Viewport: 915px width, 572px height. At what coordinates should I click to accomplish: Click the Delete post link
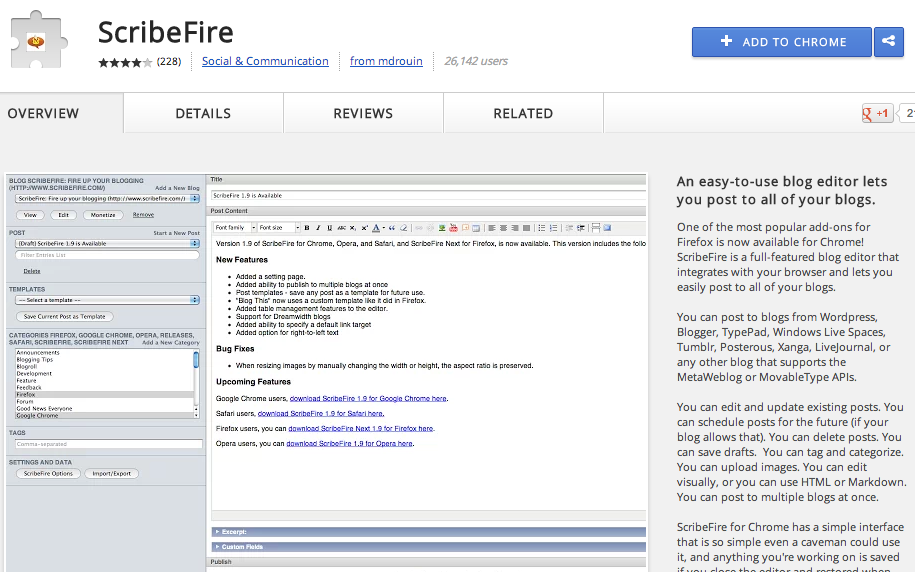(32, 271)
